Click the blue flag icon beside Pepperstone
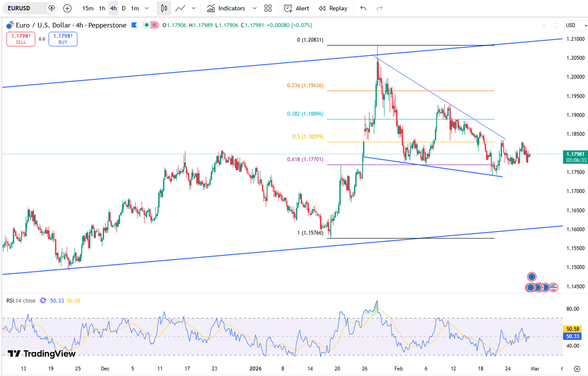Image resolution: width=588 pixels, height=376 pixels. [x=135, y=25]
